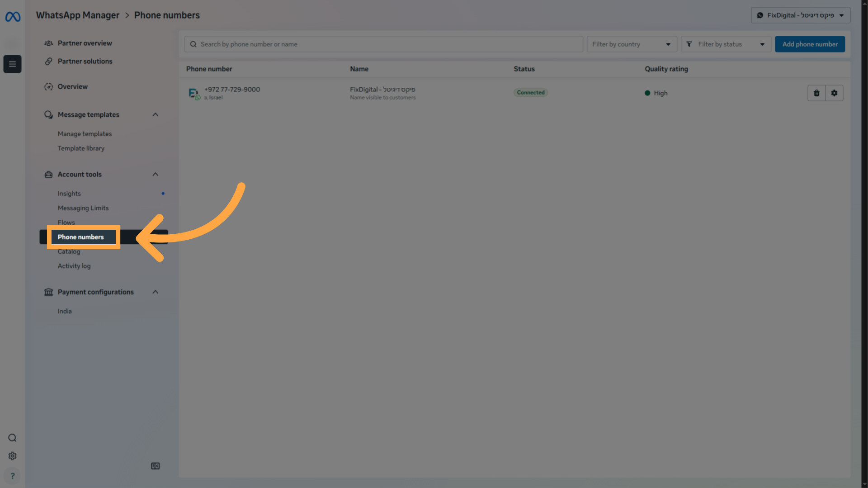The image size is (868, 488).
Task: Click the FixDigital display name text
Action: click(x=382, y=90)
